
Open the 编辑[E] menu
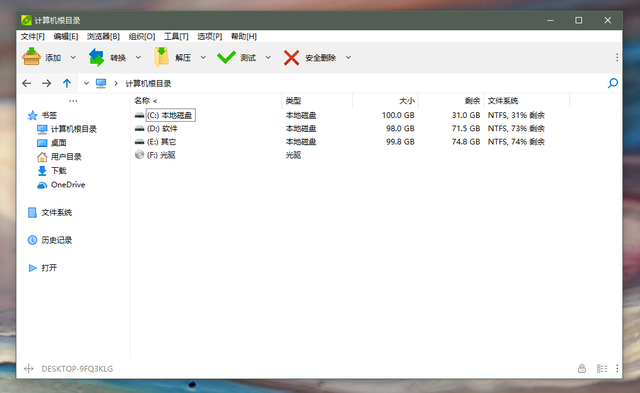[66, 36]
